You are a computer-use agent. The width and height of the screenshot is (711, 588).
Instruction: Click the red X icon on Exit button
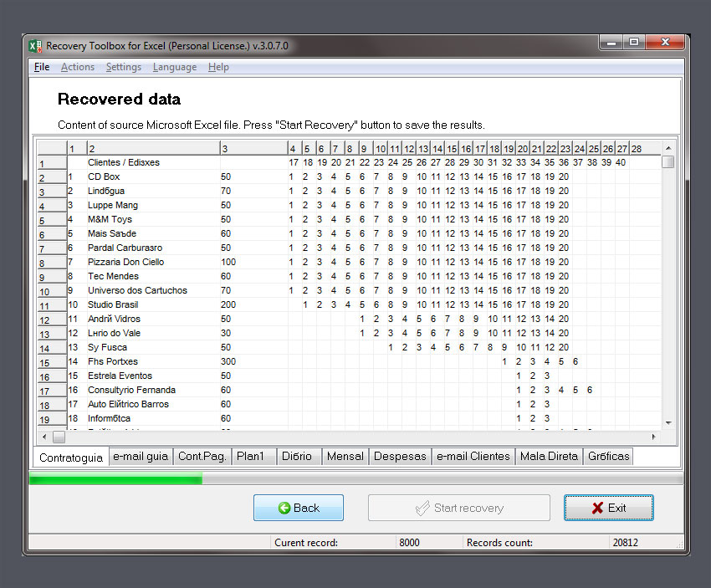(597, 508)
